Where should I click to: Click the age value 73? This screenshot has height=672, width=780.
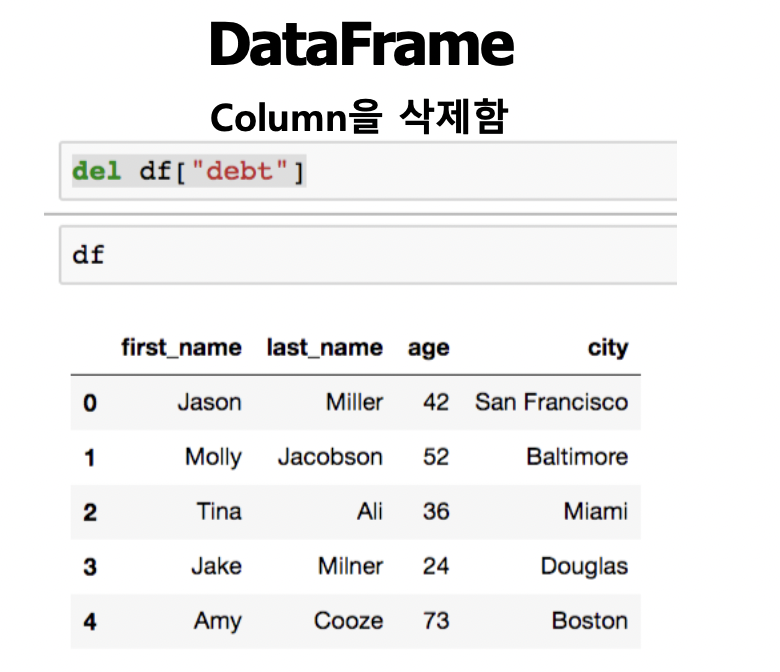click(x=436, y=621)
